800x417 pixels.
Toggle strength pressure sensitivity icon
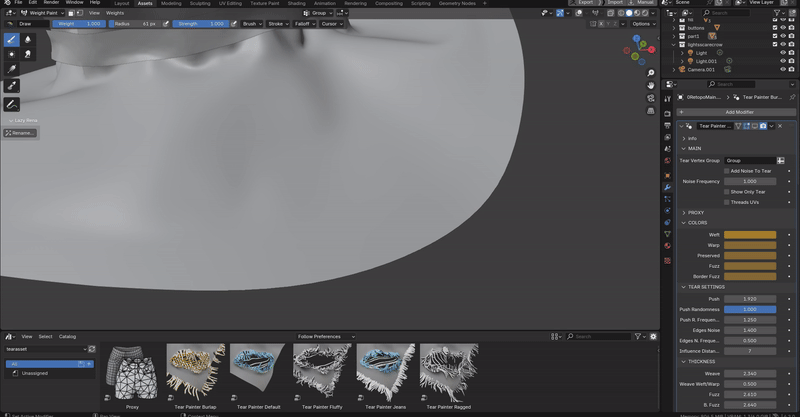pos(234,23)
